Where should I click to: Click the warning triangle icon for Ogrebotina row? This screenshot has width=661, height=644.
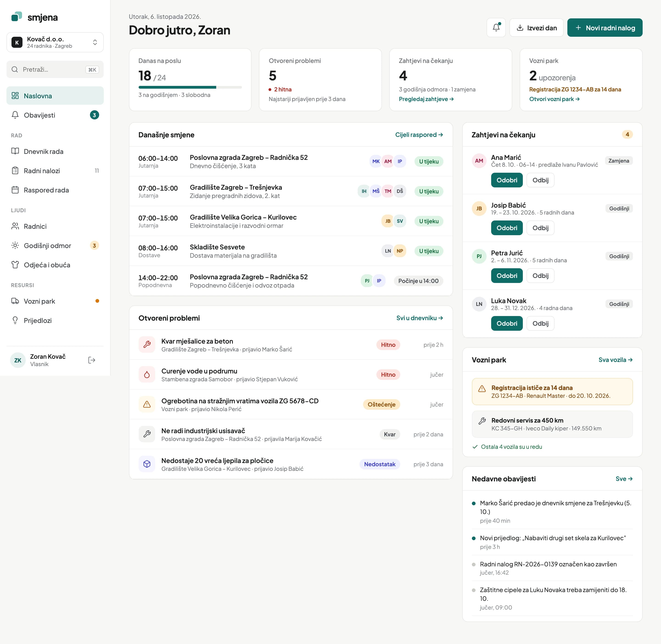pyautogui.click(x=147, y=404)
